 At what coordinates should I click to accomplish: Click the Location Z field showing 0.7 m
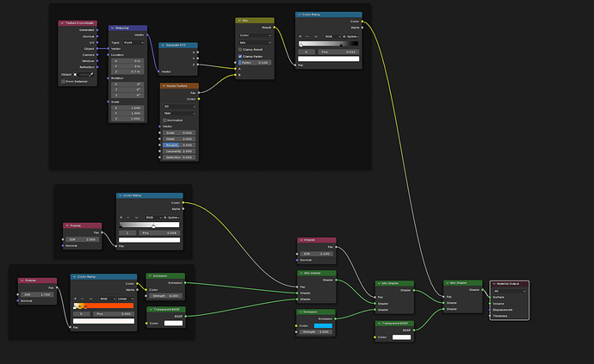pyautogui.click(x=127, y=71)
